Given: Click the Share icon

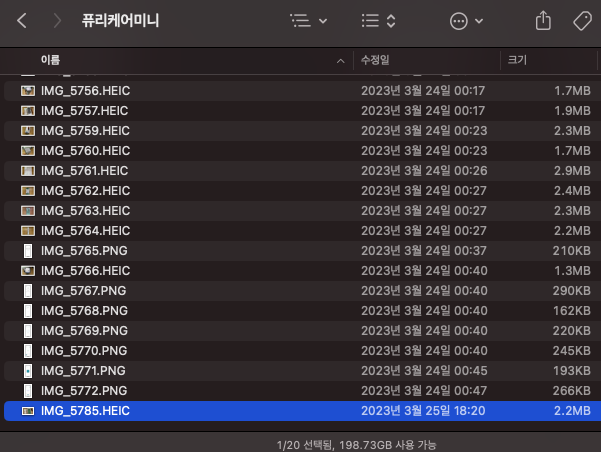Looking at the screenshot, I should [543, 20].
